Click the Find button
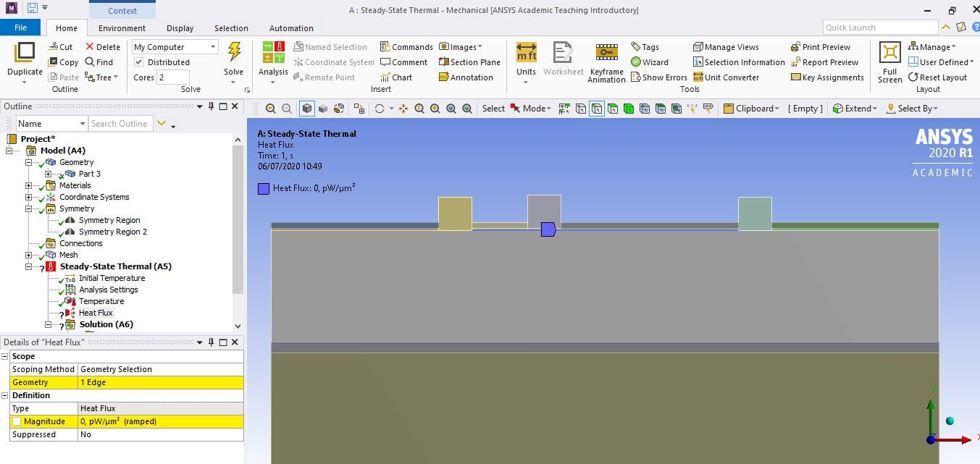This screenshot has width=980, height=464. (99, 62)
